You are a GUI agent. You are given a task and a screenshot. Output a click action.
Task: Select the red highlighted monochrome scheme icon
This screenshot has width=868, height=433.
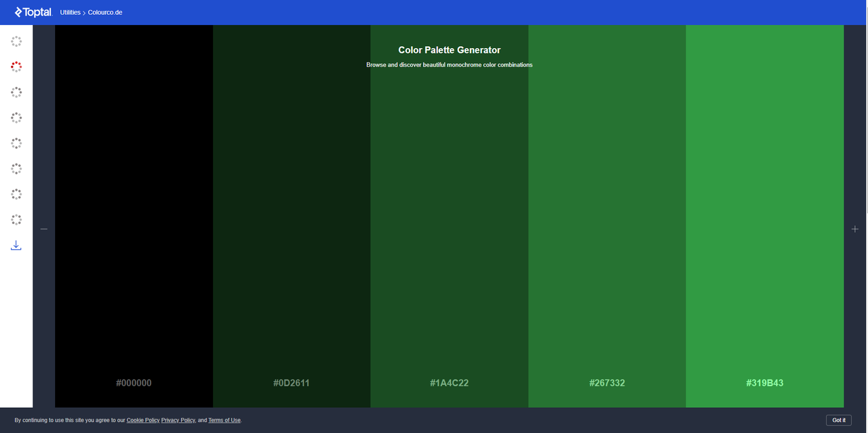(x=16, y=67)
